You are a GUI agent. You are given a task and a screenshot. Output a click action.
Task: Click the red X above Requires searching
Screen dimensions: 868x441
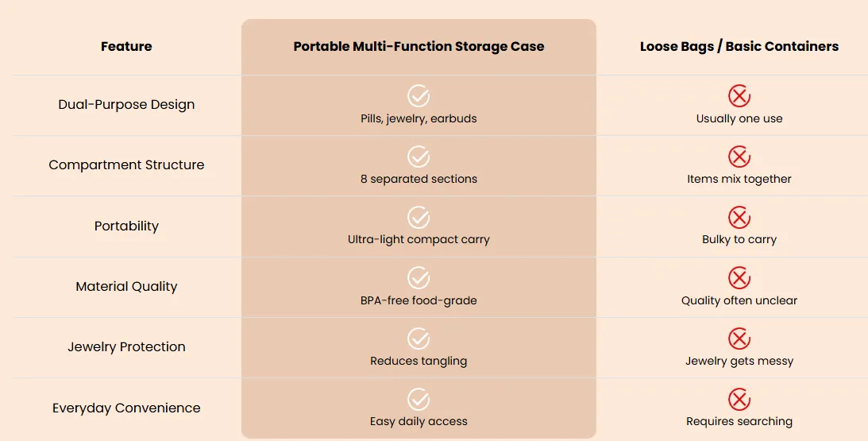click(739, 400)
